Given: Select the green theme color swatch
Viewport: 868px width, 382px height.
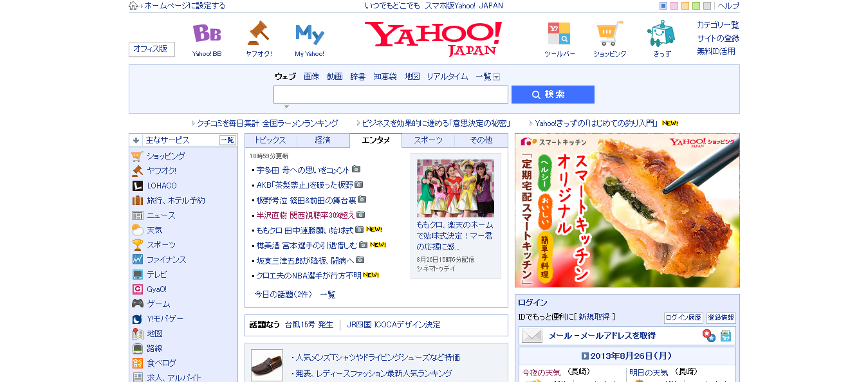Looking at the screenshot, I should click(696, 6).
